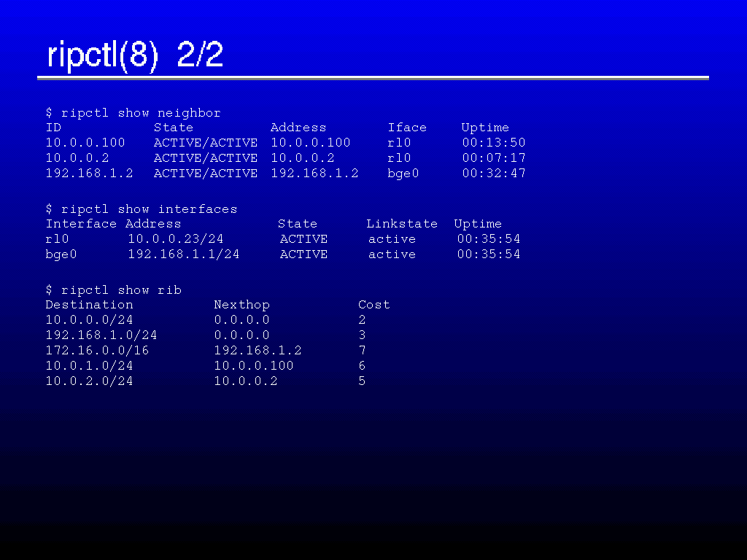Click the interface address 10.0.0.23/24
The width and height of the screenshot is (747, 560).
pyautogui.click(x=175, y=239)
